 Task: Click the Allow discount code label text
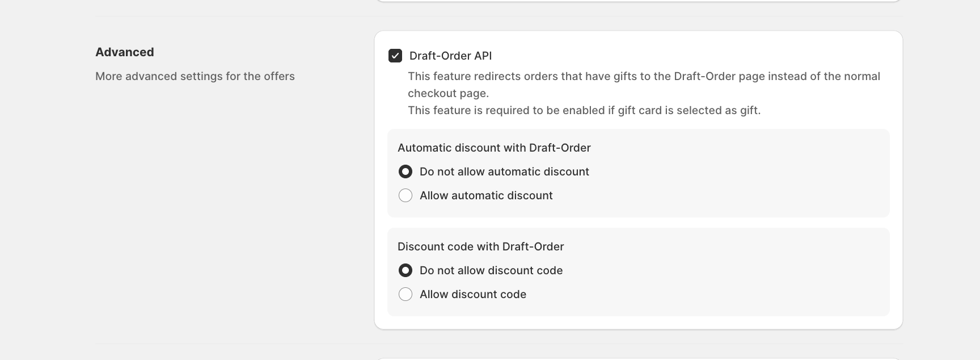[x=473, y=294]
